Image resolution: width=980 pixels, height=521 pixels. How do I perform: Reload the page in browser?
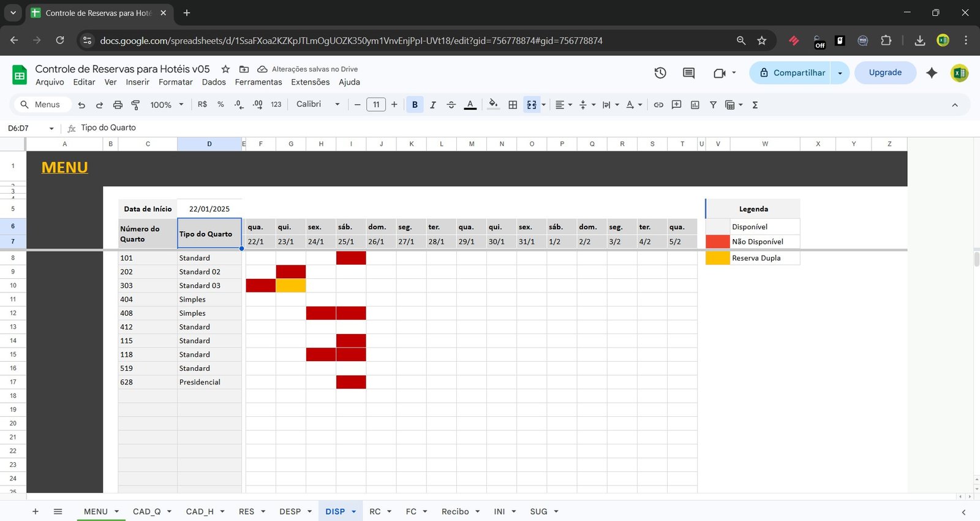(x=60, y=40)
